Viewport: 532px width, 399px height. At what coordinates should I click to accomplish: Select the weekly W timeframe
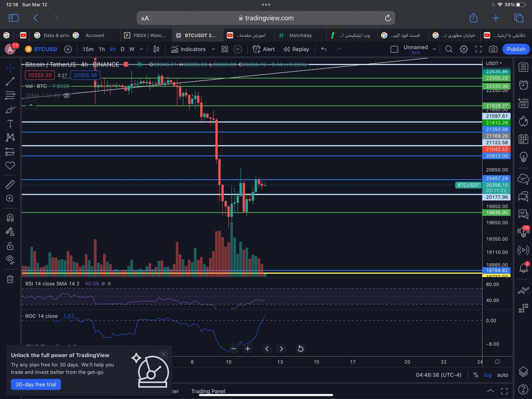(x=132, y=49)
